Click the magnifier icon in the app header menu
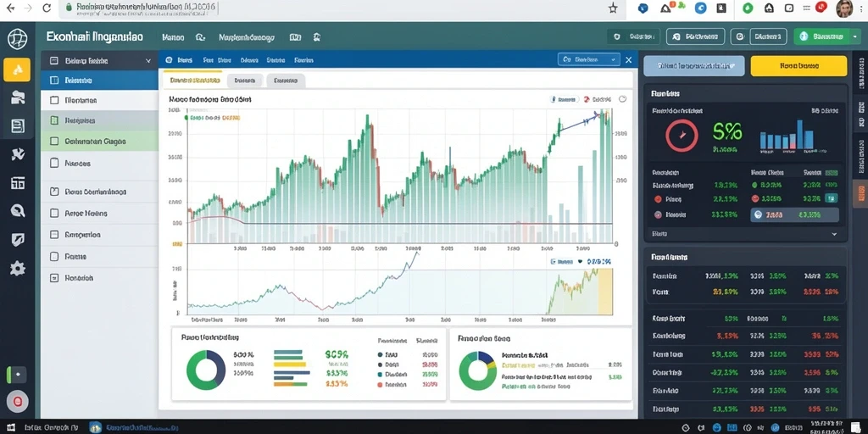Viewport: 868px width, 434px height. click(200, 37)
